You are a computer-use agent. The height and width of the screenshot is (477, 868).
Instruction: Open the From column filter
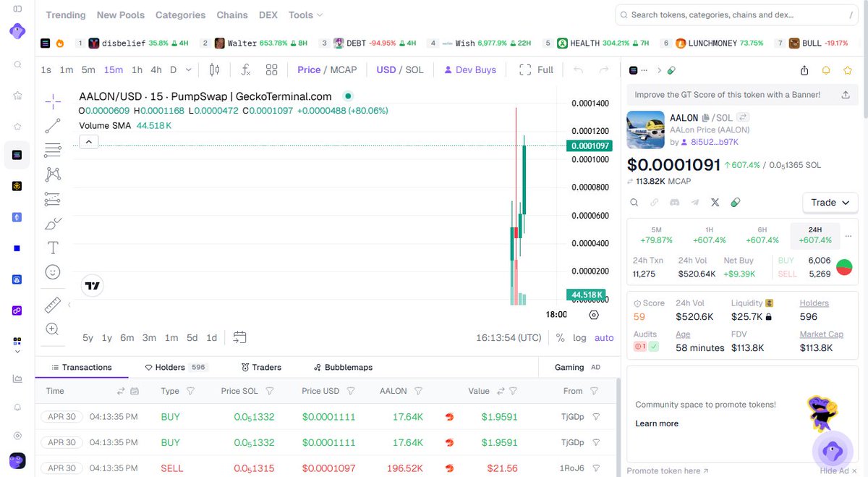594,391
